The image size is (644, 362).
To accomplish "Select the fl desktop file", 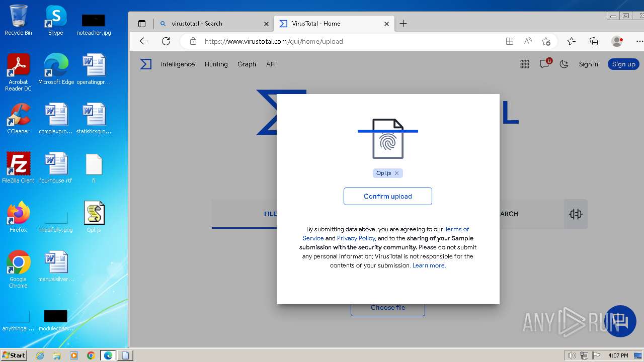I will [x=94, y=168].
